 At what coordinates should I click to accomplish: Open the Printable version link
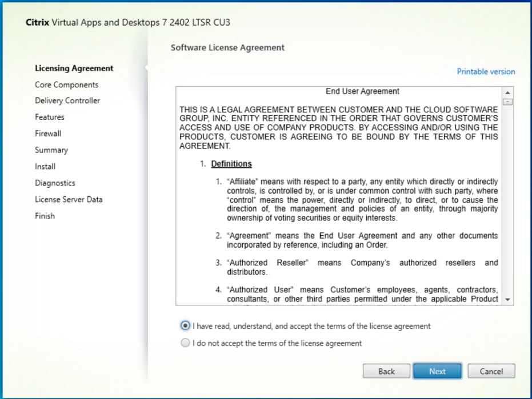[486, 71]
